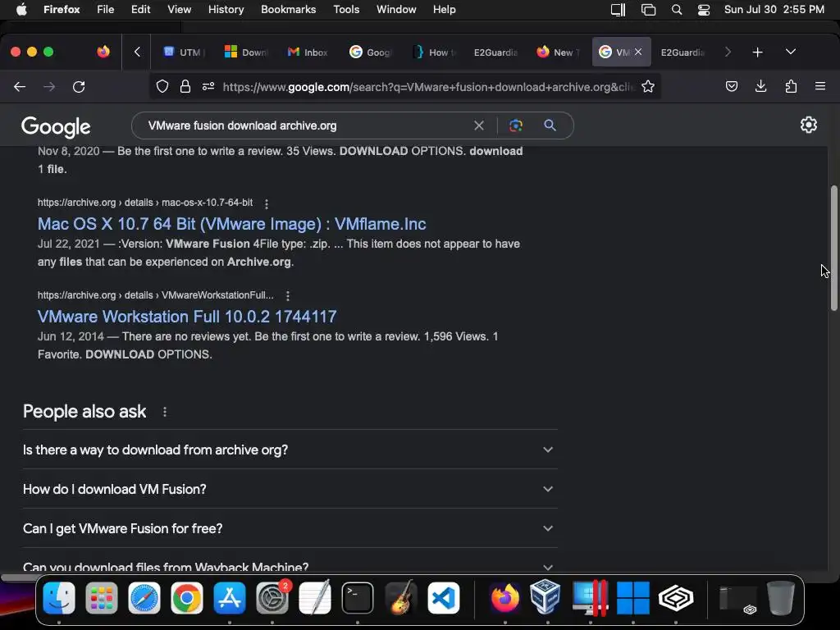Image resolution: width=840 pixels, height=630 pixels.
Task: Click the site padlock security icon
Action: pos(185,87)
